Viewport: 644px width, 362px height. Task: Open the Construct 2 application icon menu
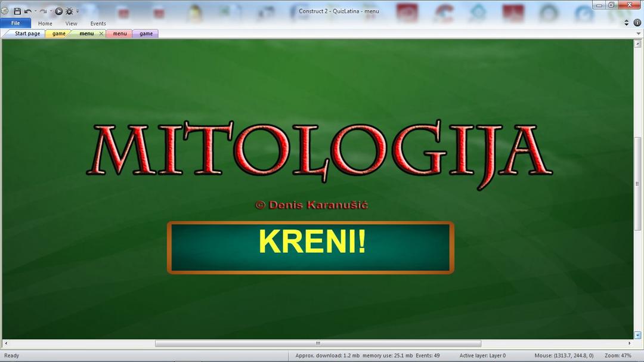coord(5,11)
